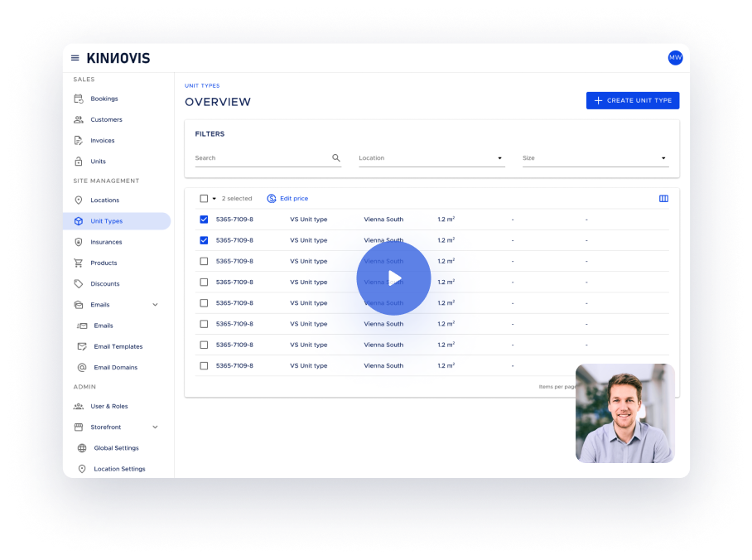The image size is (752, 560).
Task: Collapse the Emails section chevron
Action: pyautogui.click(x=156, y=305)
